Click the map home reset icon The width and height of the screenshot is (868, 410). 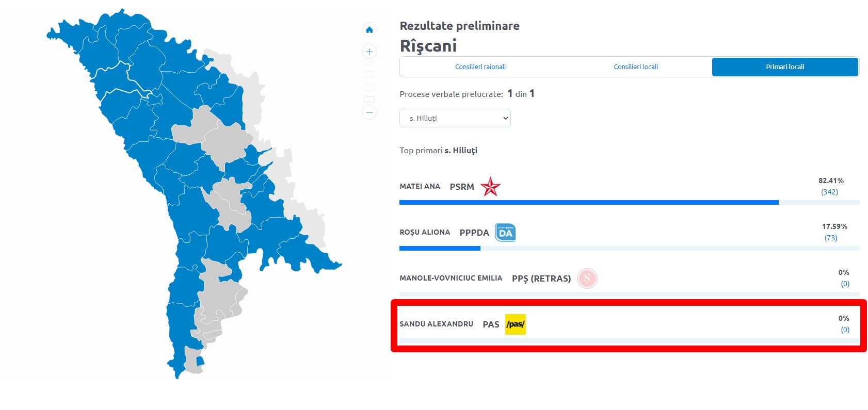pyautogui.click(x=369, y=30)
